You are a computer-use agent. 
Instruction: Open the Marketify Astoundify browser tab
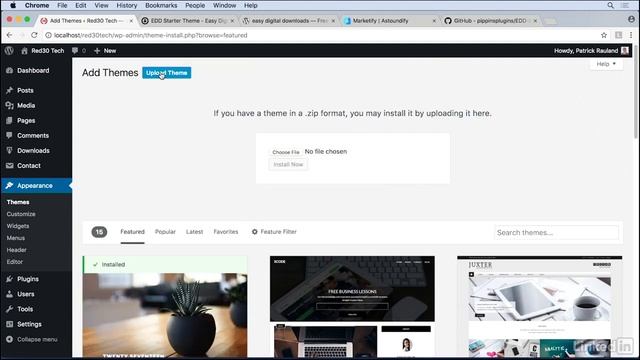click(x=388, y=20)
